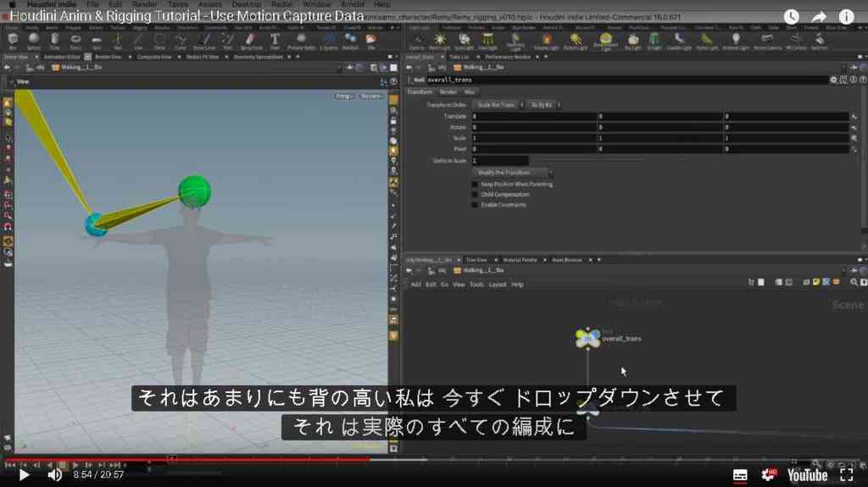Open Material Palette pane tab
868x487 pixels.
[520, 259]
